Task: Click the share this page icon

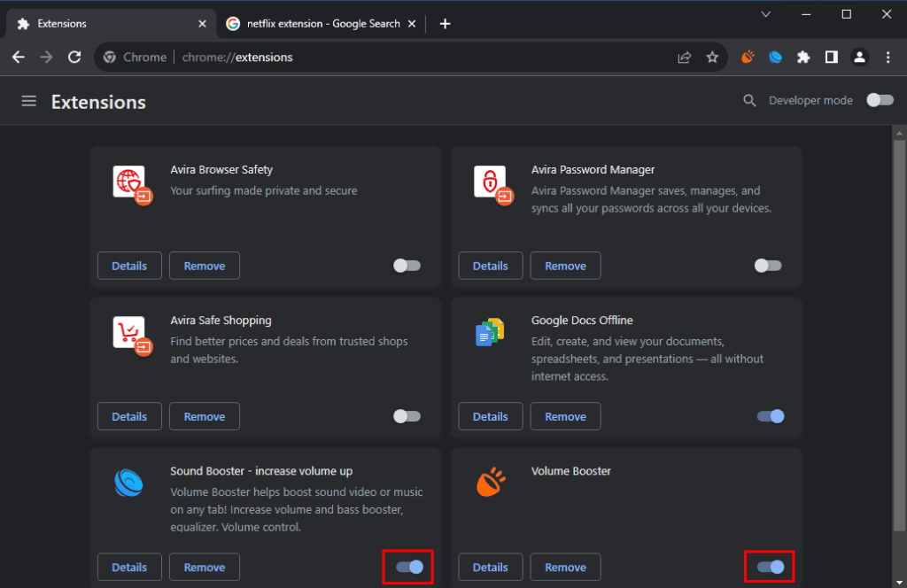Action: tap(684, 58)
